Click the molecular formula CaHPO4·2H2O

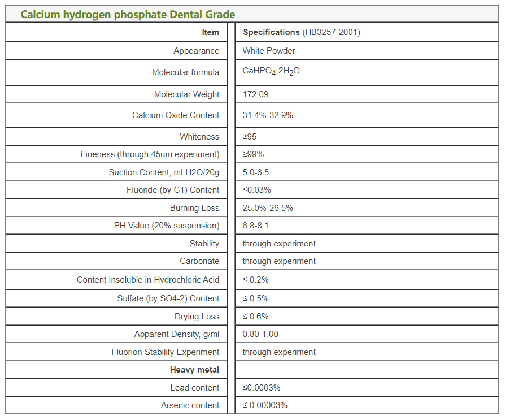pyautogui.click(x=271, y=72)
